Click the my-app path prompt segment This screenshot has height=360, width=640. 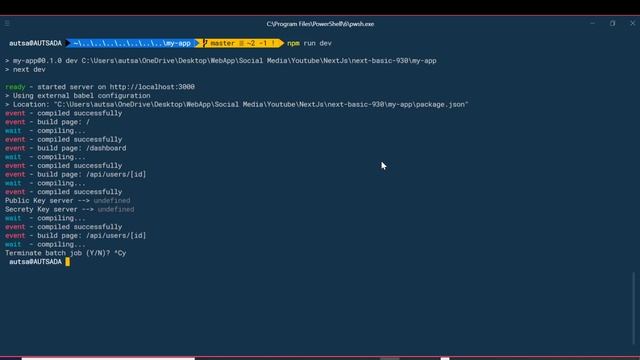pos(132,43)
